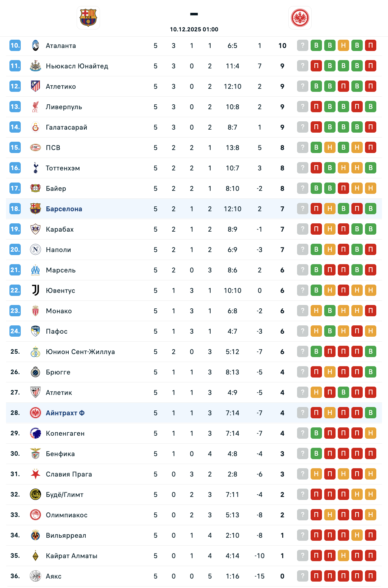Screen dimensions: 388x588
Task: Open the Айнтрахт Ф team link
Action: click(x=65, y=413)
